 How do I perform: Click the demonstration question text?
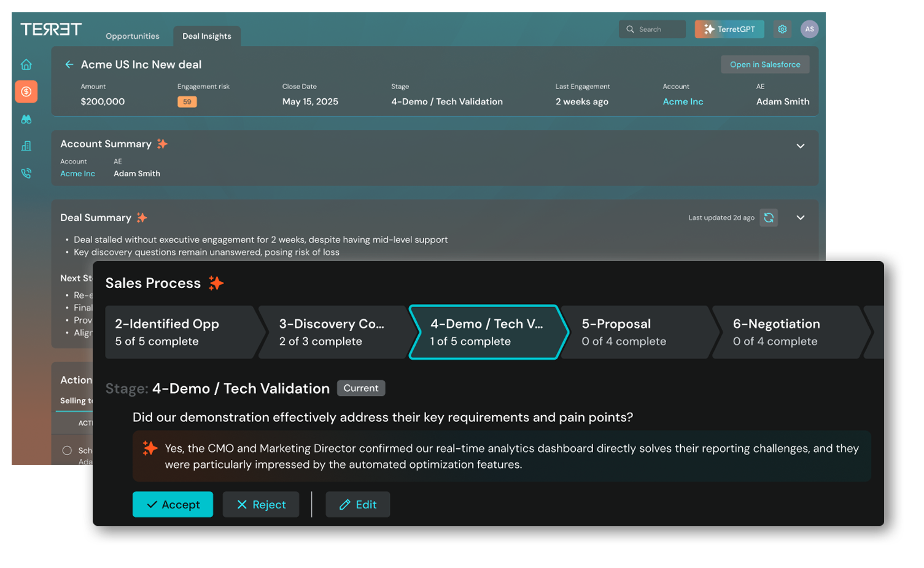tap(383, 418)
